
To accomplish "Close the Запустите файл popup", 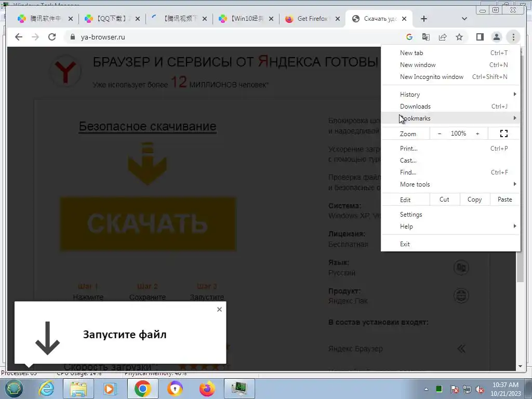I will (219, 309).
